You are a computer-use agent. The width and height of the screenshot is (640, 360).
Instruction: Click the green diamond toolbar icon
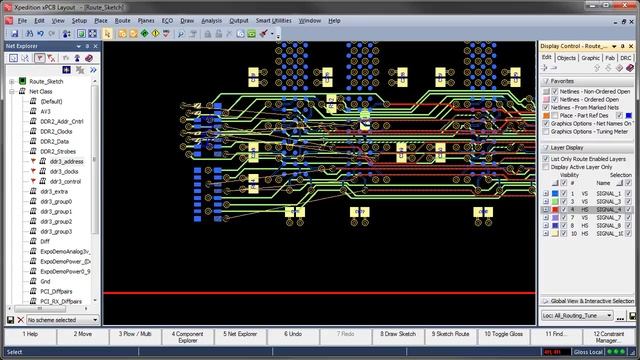point(144,34)
